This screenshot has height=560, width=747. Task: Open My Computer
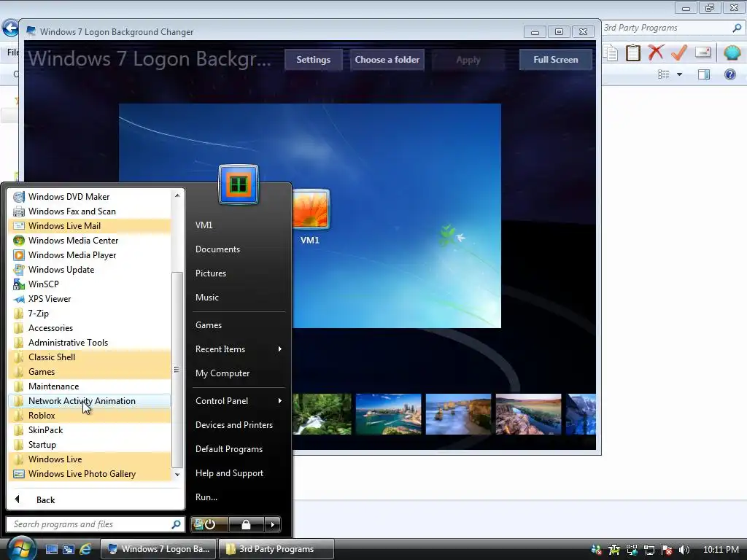click(222, 373)
